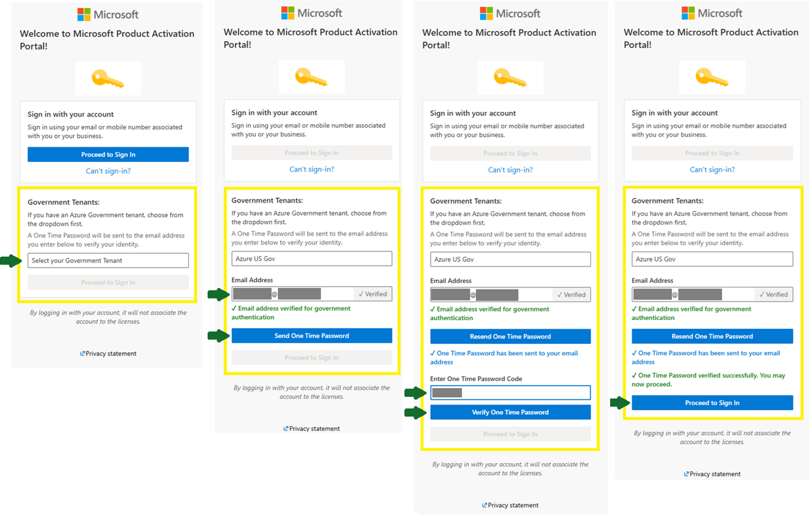
Task: Click grayed Proceed to Sign In below Verify One Time Password
Action: 511,434
